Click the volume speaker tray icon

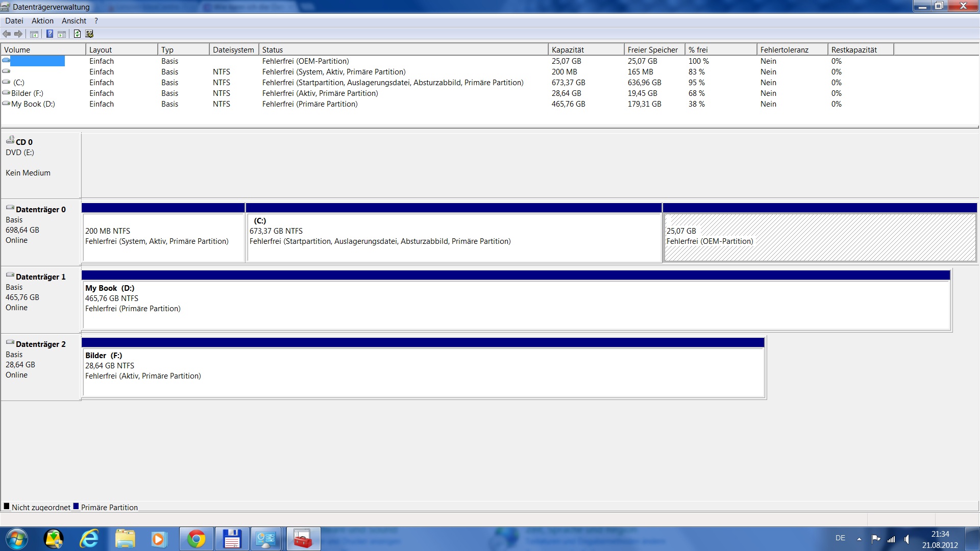(907, 539)
